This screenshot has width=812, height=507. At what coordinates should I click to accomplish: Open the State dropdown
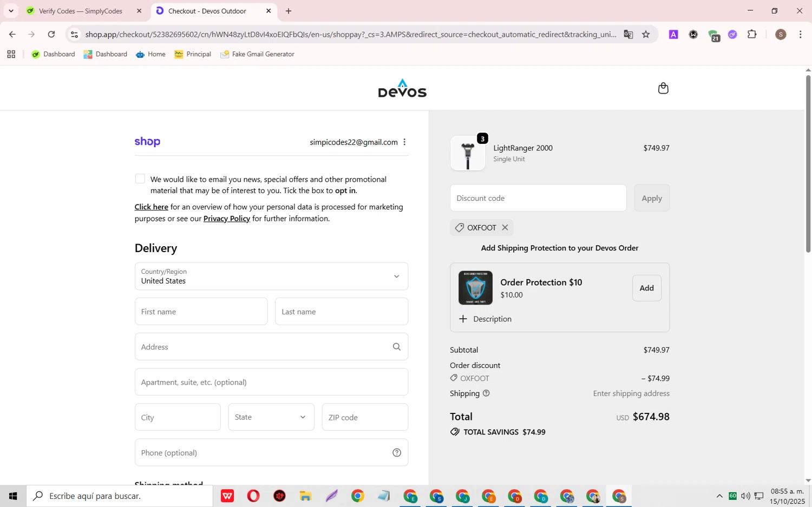[271, 417]
